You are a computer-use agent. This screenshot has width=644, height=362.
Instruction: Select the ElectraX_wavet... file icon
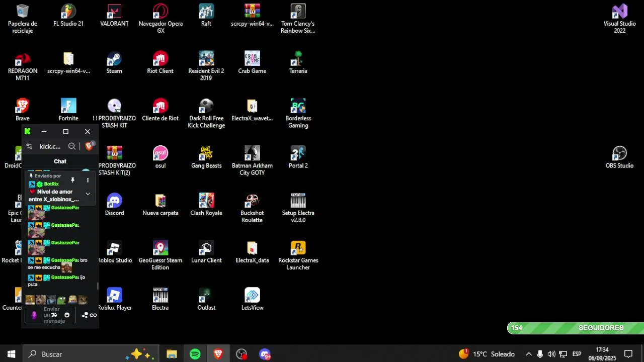[x=252, y=110]
